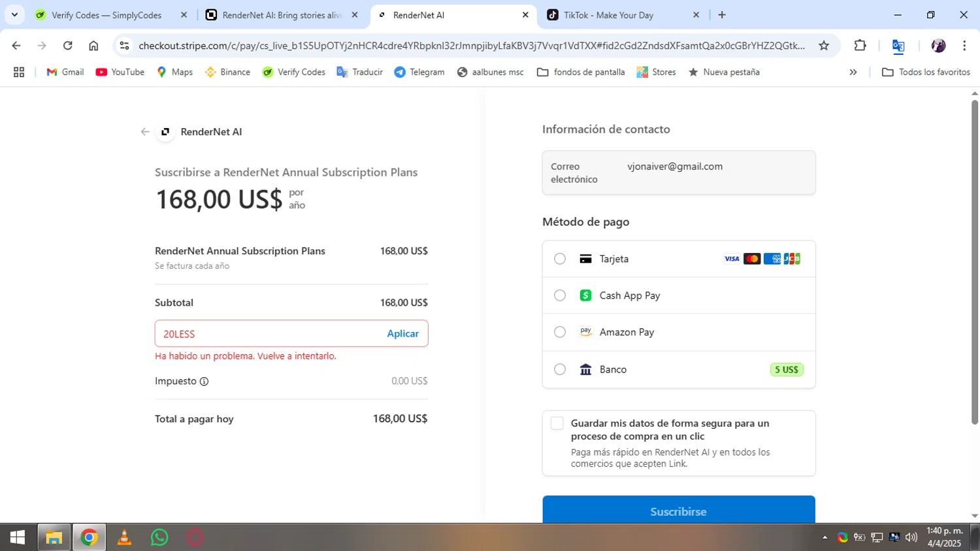Open the Chrome profile avatar
This screenshot has height=551, width=980.
938,45
